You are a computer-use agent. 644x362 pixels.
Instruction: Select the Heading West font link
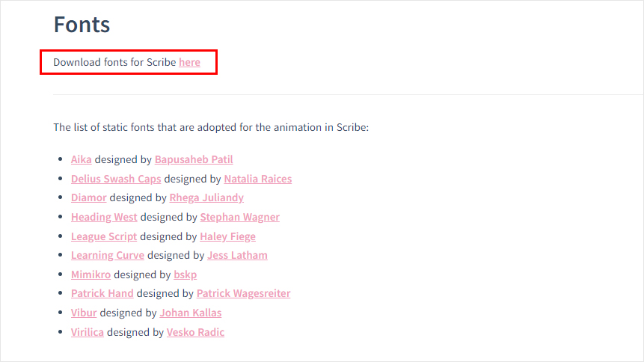click(104, 217)
